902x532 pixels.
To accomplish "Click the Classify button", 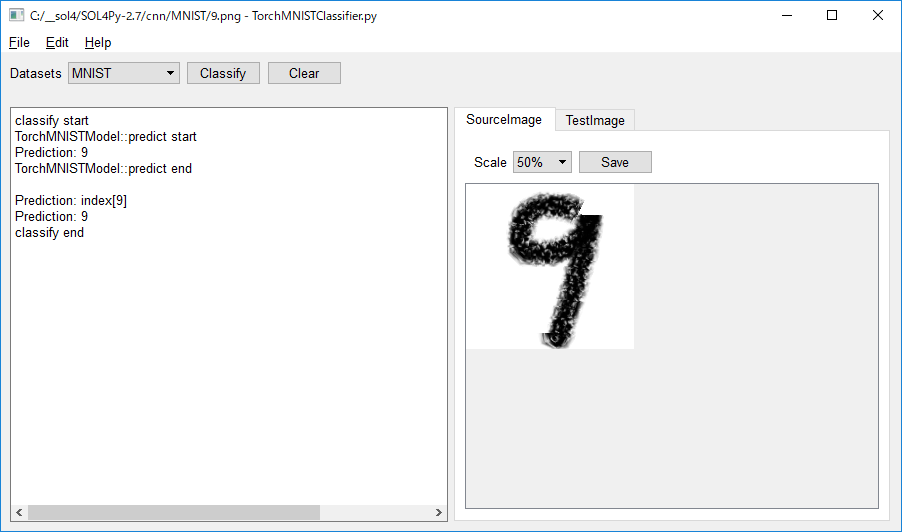I will (223, 73).
